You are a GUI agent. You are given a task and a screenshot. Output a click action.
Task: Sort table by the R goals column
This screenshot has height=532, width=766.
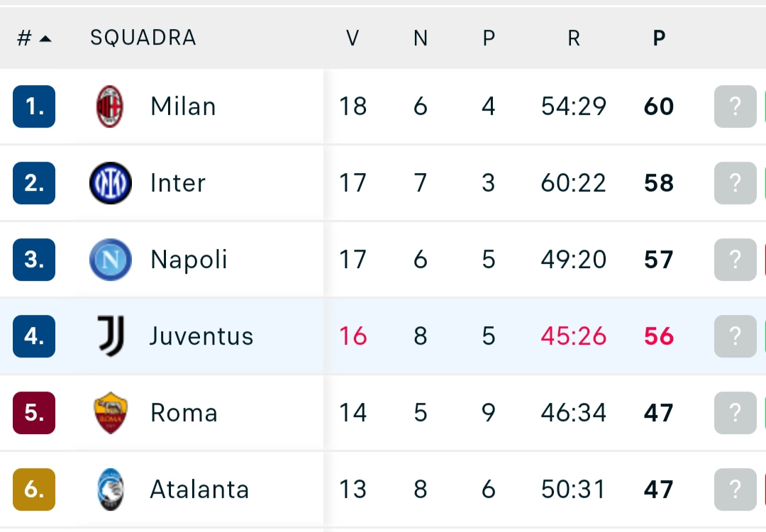[574, 38]
